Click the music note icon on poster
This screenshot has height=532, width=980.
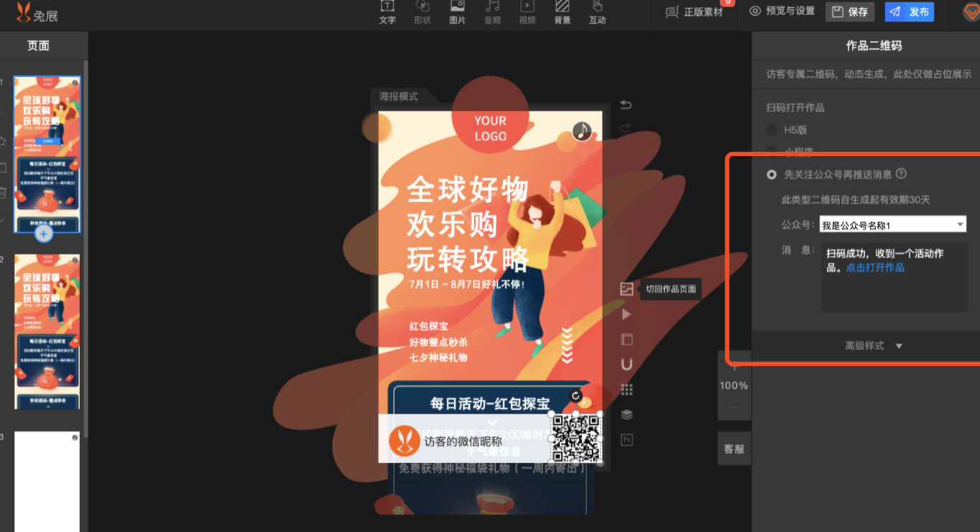582,131
